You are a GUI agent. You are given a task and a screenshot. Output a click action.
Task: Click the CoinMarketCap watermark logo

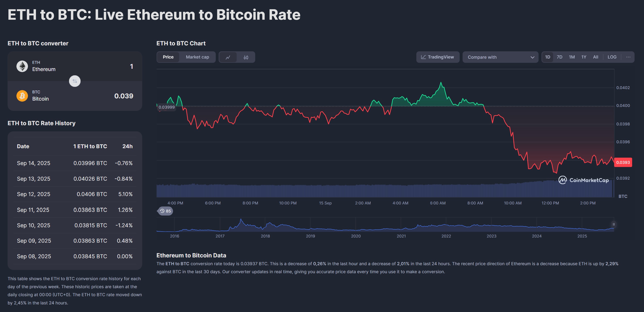(x=584, y=180)
